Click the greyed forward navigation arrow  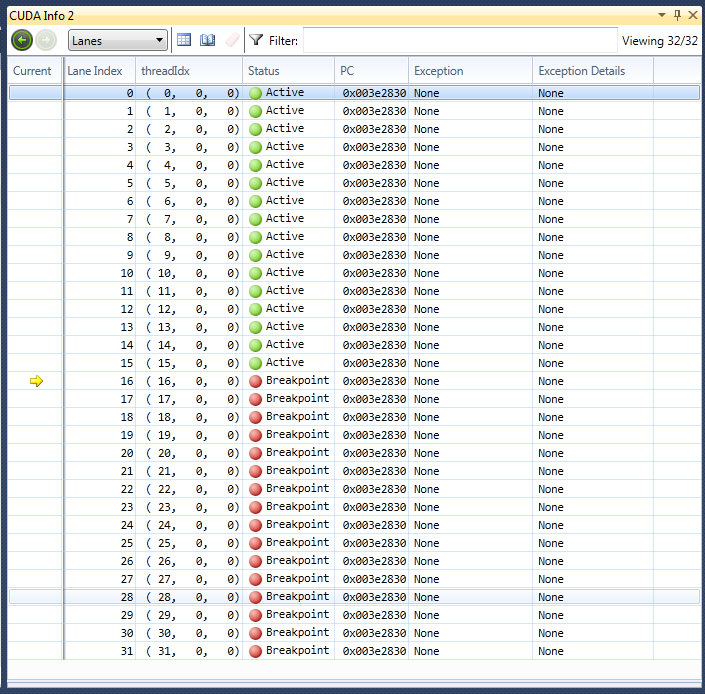tap(46, 40)
